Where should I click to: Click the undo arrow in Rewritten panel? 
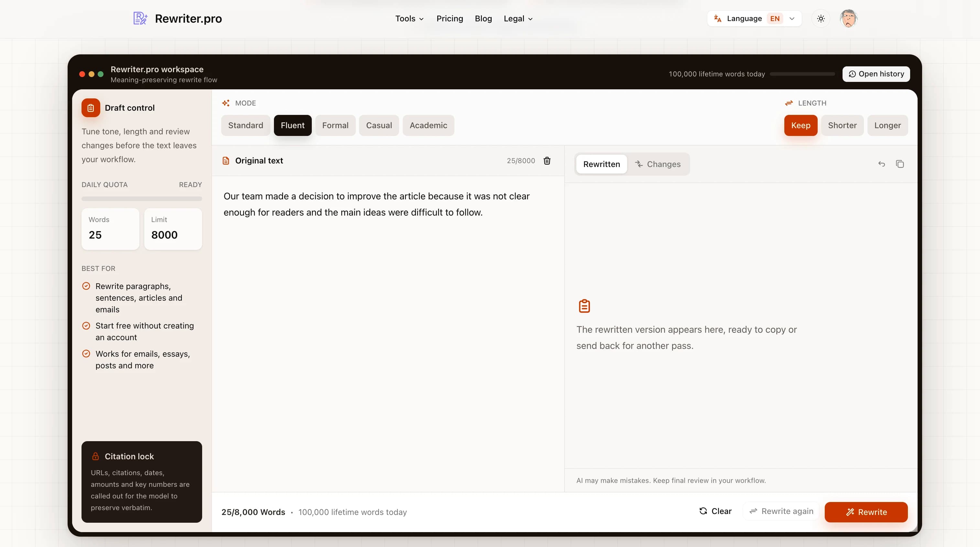coord(881,164)
